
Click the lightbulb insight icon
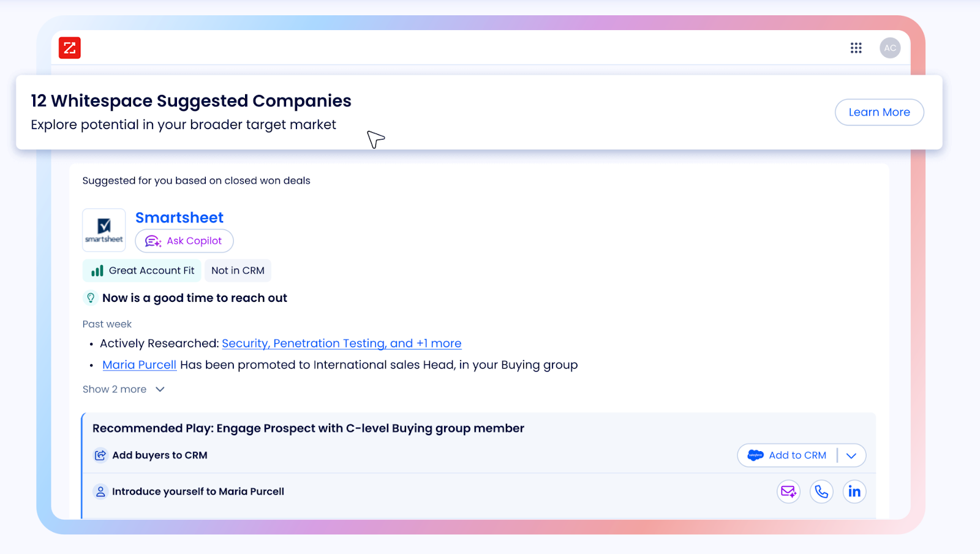tap(91, 298)
